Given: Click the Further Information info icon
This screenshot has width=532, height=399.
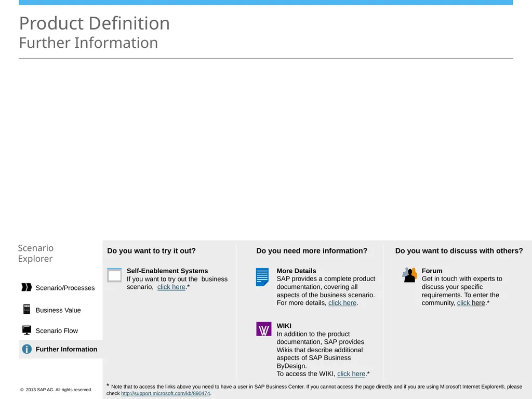Looking at the screenshot, I should (27, 349).
